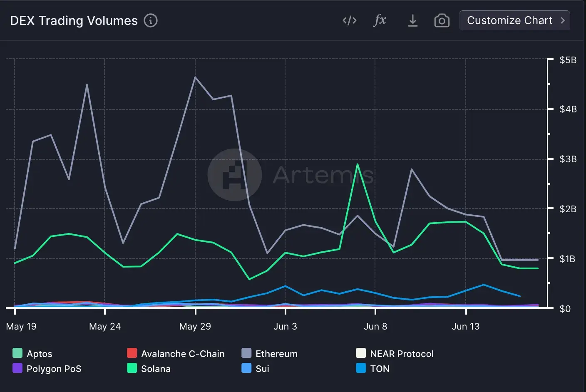Open the fx formula icon
The width and height of the screenshot is (586, 392).
380,20
